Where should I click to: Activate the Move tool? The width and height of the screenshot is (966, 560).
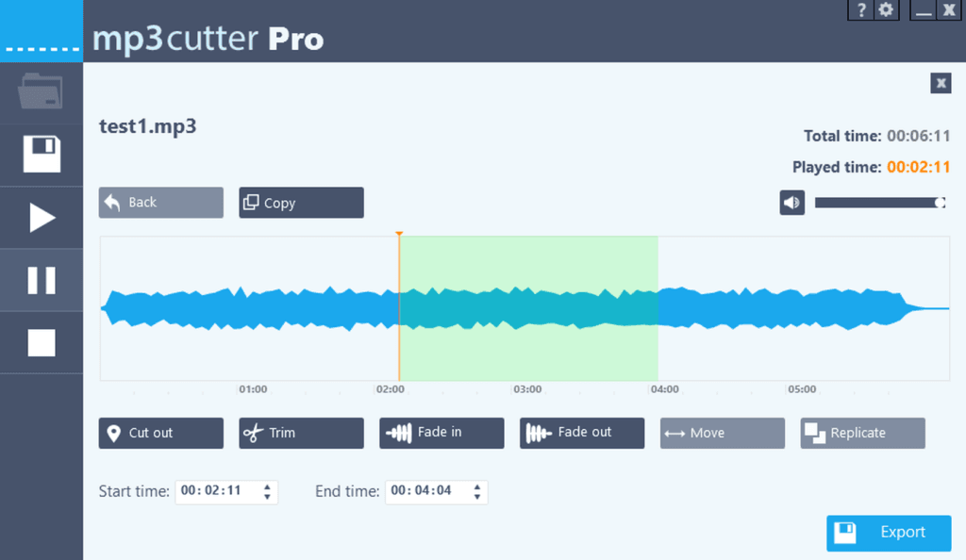click(x=722, y=433)
